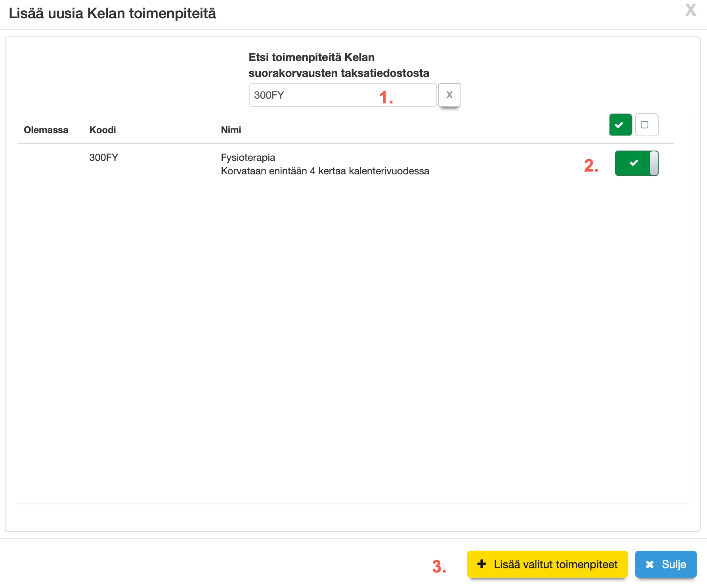Viewport: 707px width, 588px height.
Task: Click the Lisää valitut toimenpiteet button
Action: (547, 564)
